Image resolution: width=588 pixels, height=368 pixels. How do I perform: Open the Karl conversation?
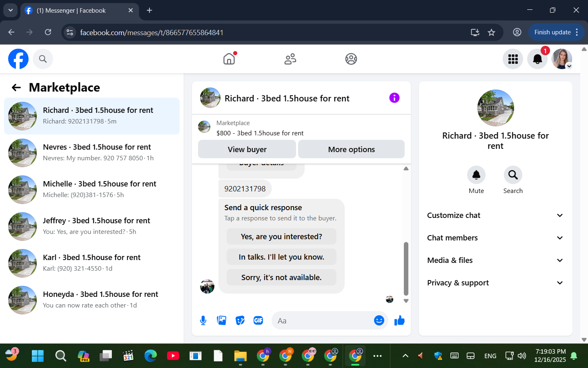[92, 263]
